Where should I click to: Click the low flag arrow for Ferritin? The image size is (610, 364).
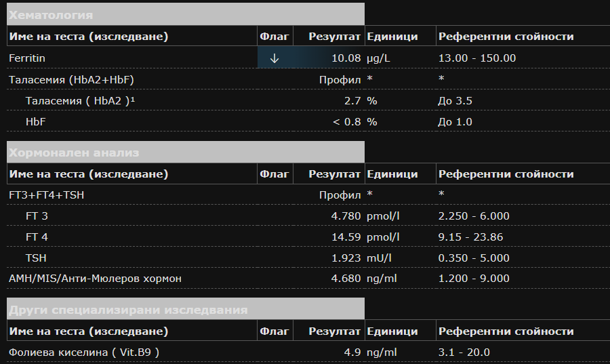click(x=274, y=58)
